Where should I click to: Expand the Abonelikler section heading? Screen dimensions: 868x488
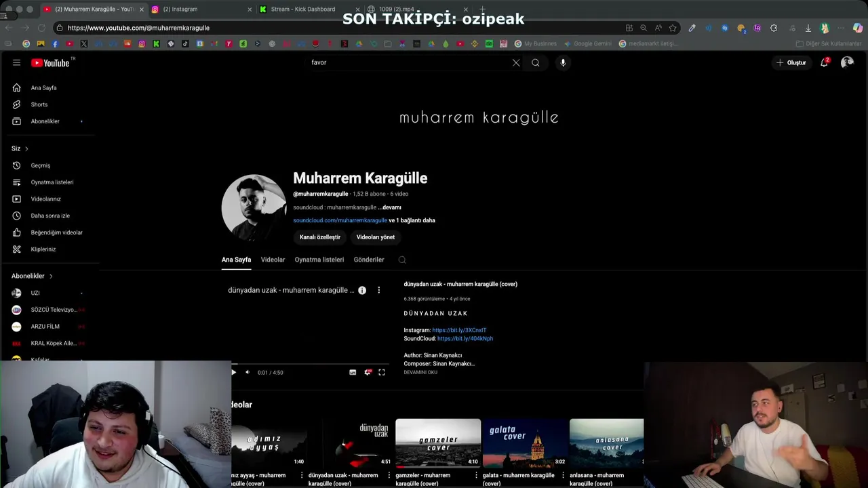32,276
